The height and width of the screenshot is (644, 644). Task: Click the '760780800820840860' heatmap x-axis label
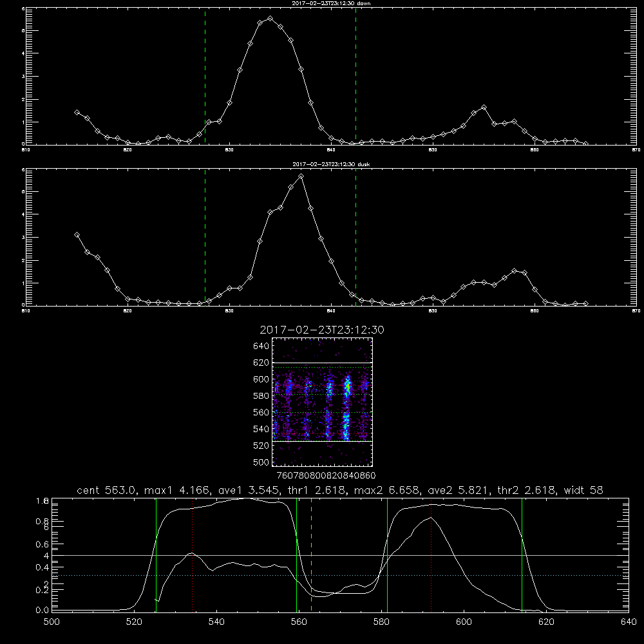(326, 475)
